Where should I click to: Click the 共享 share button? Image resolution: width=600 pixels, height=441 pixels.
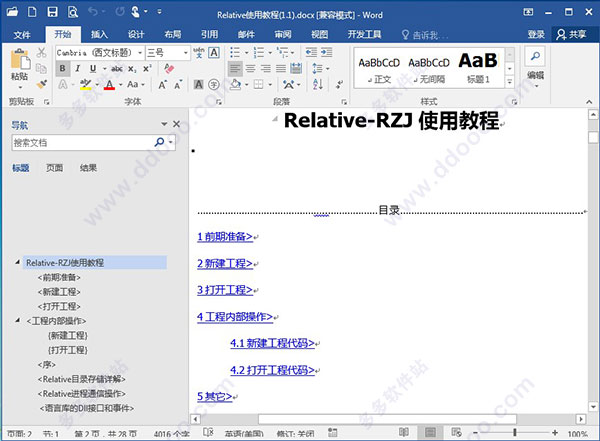point(571,34)
